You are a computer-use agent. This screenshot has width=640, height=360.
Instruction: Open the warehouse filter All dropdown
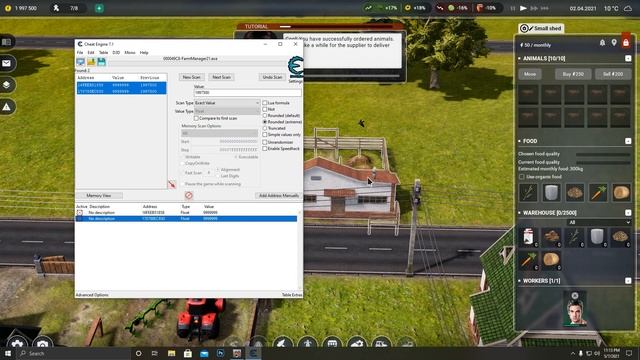coord(599,222)
